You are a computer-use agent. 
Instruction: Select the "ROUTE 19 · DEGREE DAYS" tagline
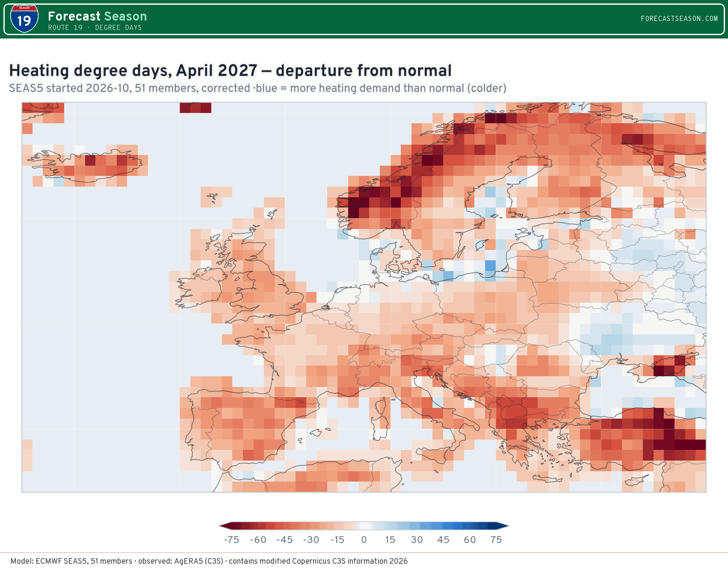[95, 28]
